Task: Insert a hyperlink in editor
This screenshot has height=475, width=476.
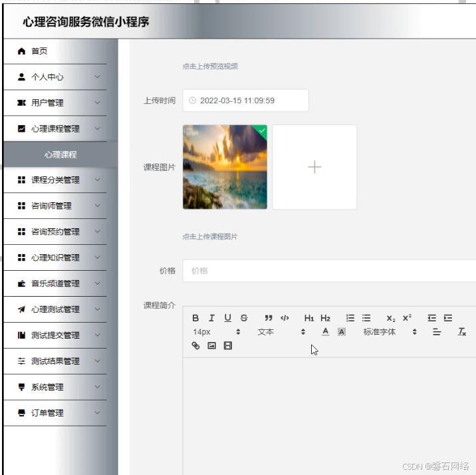Action: (x=196, y=346)
